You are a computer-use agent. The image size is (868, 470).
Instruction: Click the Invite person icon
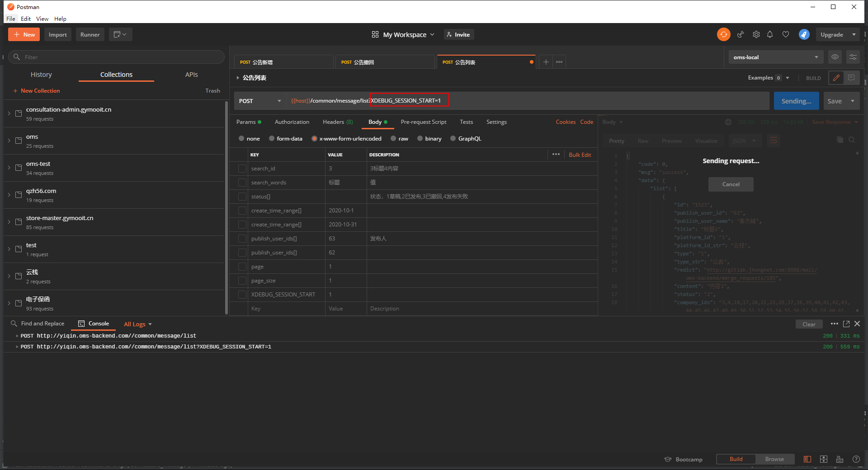449,34
